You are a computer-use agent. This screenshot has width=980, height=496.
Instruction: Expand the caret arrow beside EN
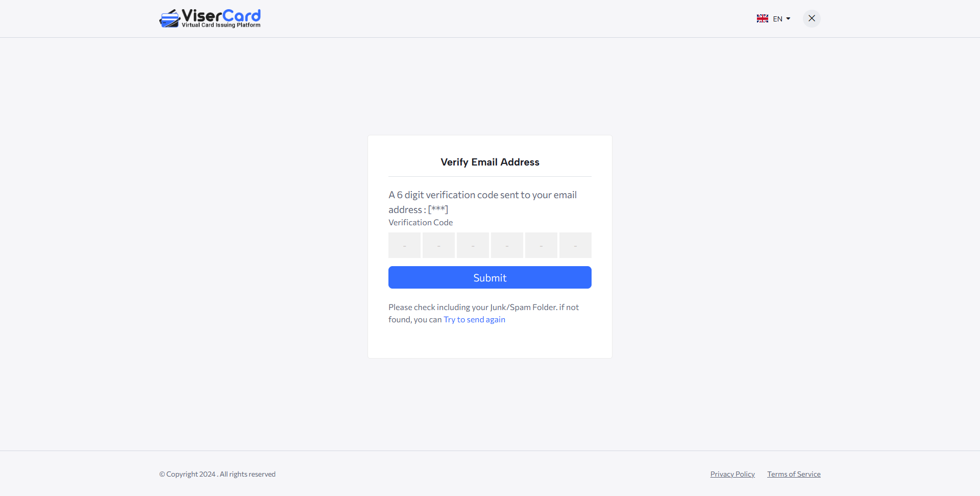pos(788,19)
